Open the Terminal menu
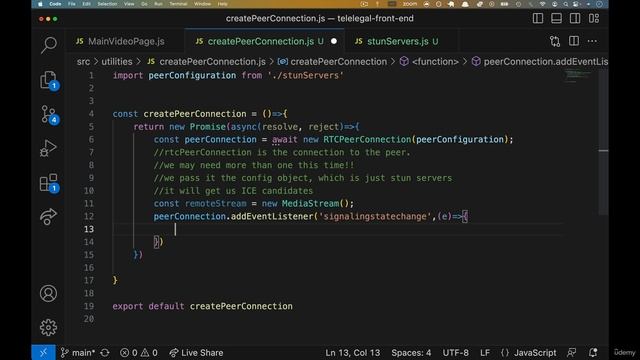The width and height of the screenshot is (640, 360). 178,4
